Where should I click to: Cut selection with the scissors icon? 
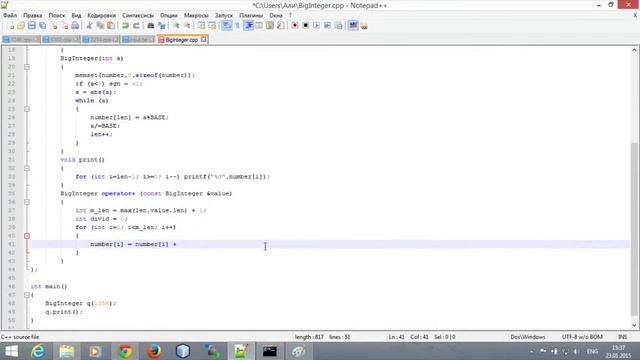[x=89, y=26]
